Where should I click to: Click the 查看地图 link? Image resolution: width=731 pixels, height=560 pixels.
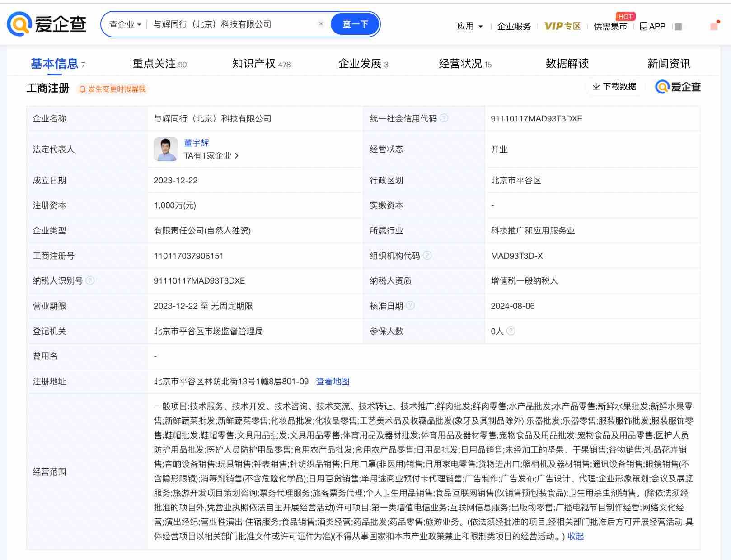[x=333, y=382]
